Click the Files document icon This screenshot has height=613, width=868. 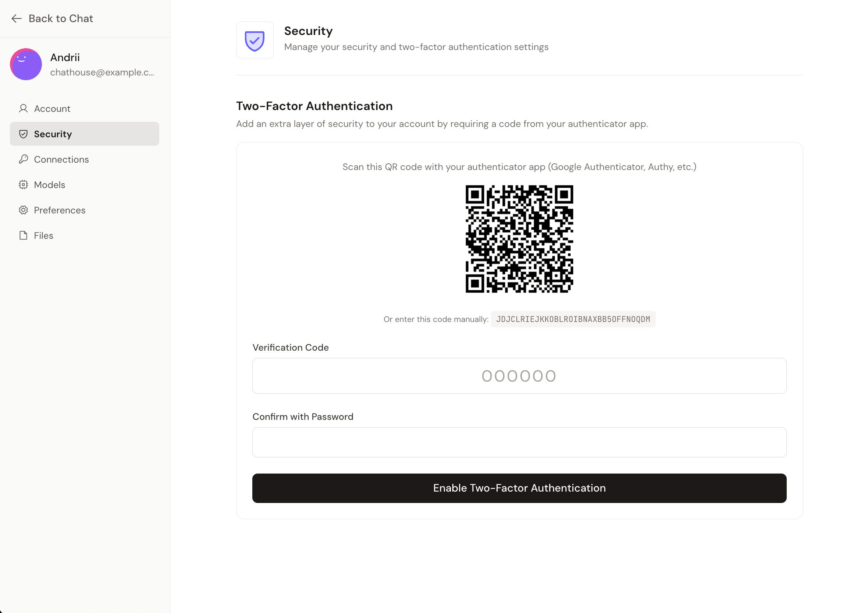pos(24,235)
